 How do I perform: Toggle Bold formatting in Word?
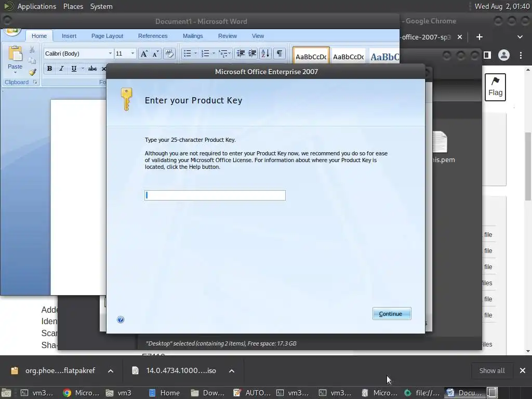pyautogui.click(x=49, y=69)
